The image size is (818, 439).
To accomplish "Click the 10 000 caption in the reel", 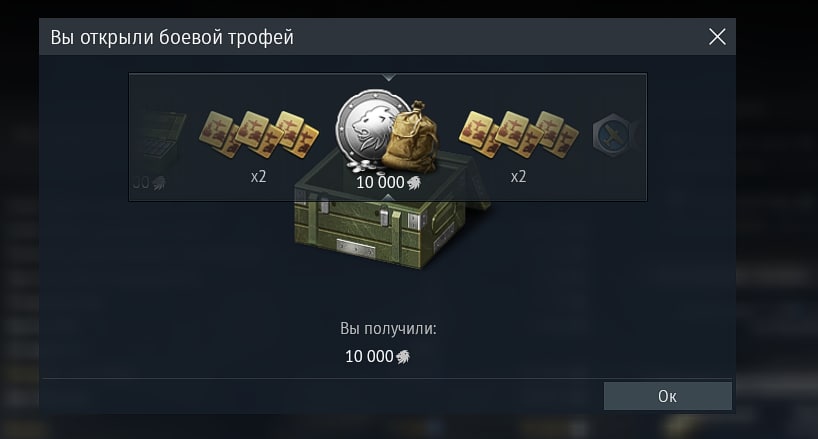I will pos(380,182).
